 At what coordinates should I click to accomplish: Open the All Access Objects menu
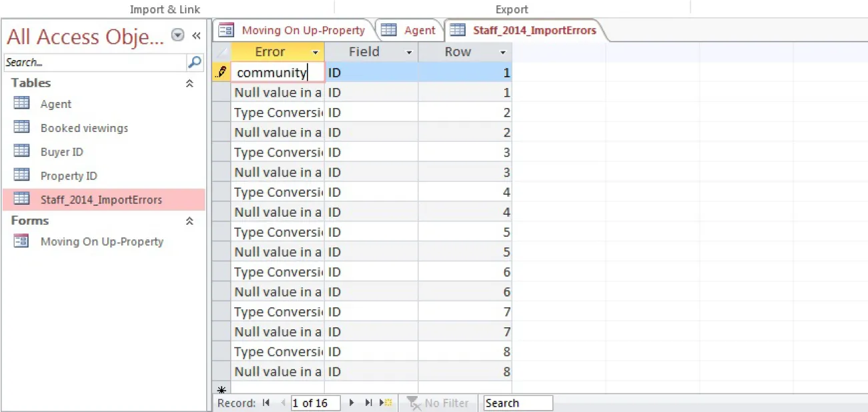177,33
